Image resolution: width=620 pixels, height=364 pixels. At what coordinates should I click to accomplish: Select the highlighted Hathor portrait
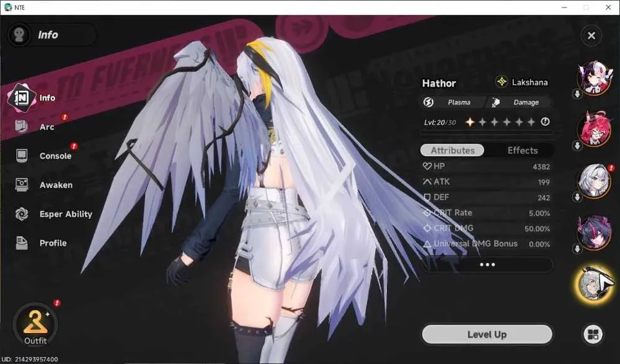pyautogui.click(x=594, y=284)
